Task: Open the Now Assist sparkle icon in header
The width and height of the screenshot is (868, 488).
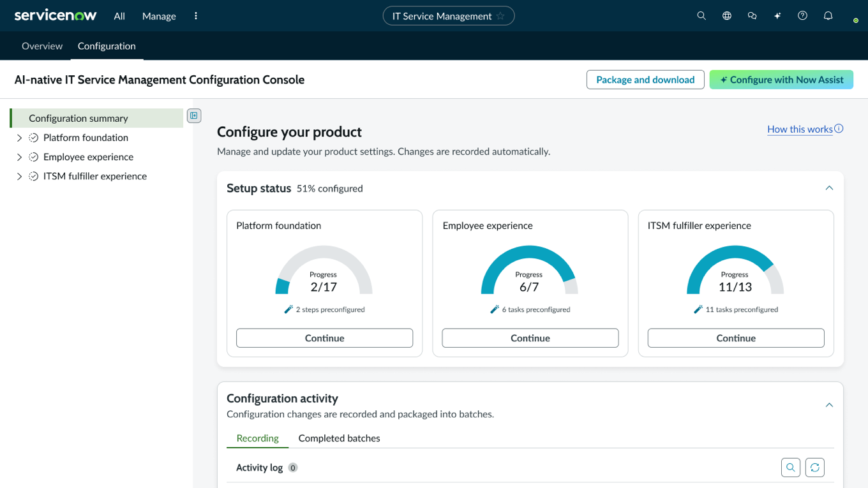Action: 777,16
